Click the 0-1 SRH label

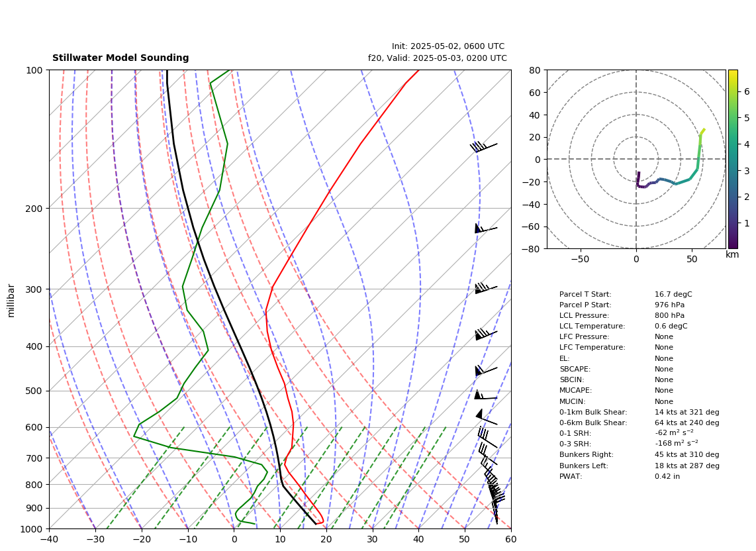pos(575,433)
